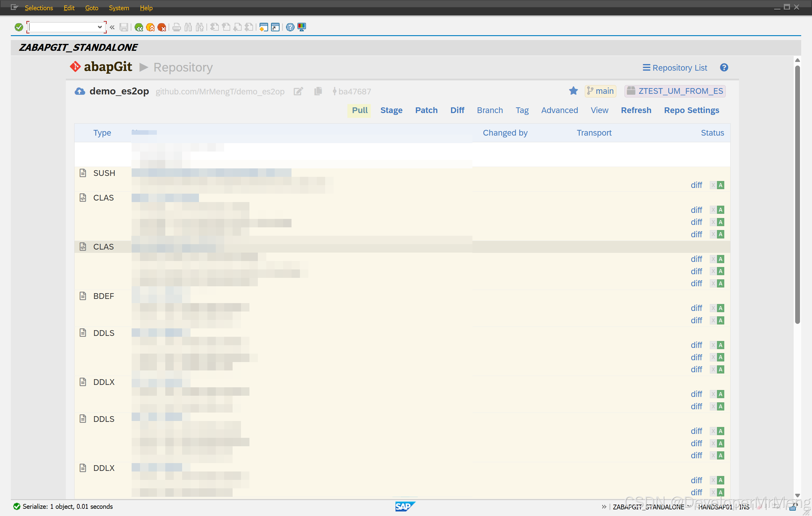
Task: Copy repository URL via copy icon
Action: coord(318,91)
